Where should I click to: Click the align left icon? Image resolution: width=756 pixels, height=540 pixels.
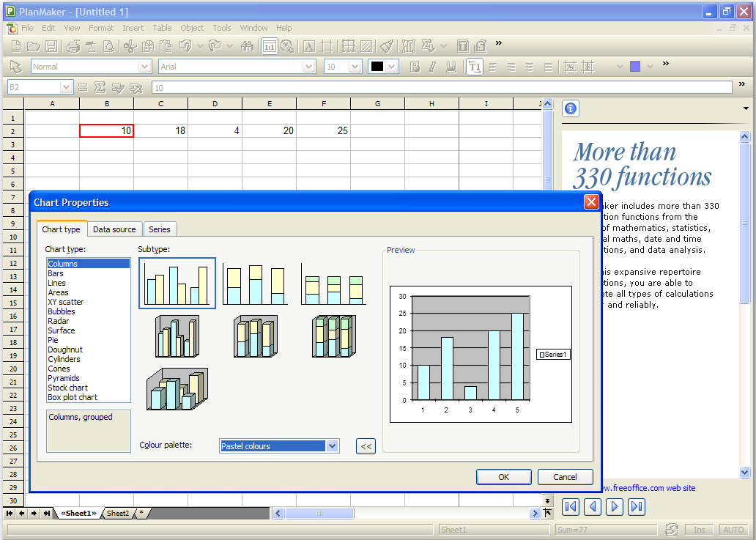pyautogui.click(x=493, y=67)
